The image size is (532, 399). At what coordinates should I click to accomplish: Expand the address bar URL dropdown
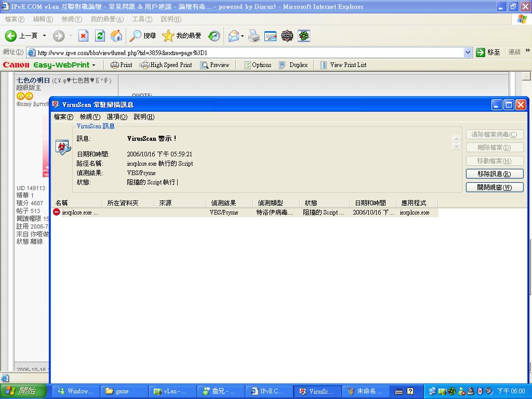point(467,52)
